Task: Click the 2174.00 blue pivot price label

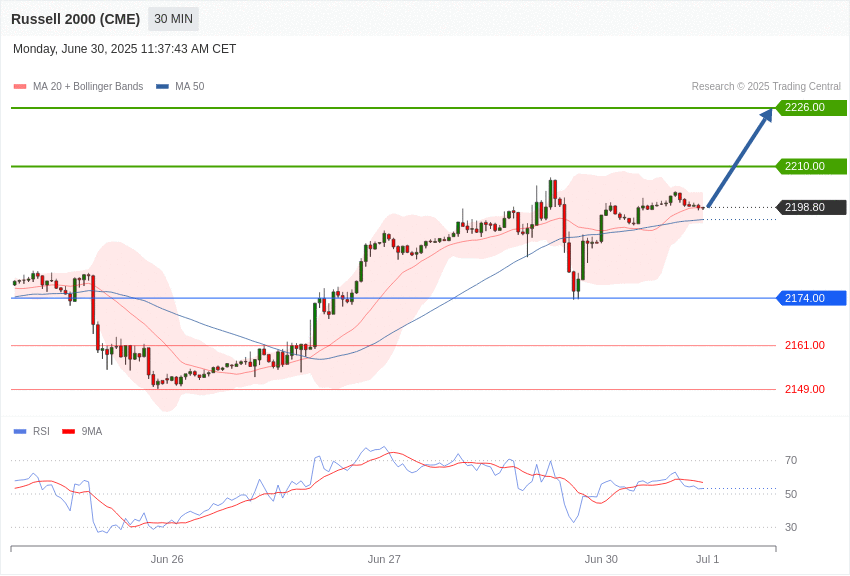Action: pos(812,298)
